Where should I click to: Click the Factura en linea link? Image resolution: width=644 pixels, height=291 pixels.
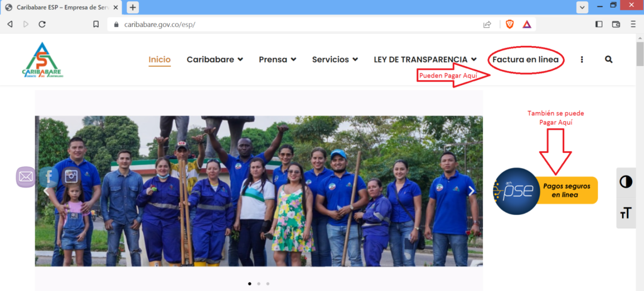click(x=525, y=60)
